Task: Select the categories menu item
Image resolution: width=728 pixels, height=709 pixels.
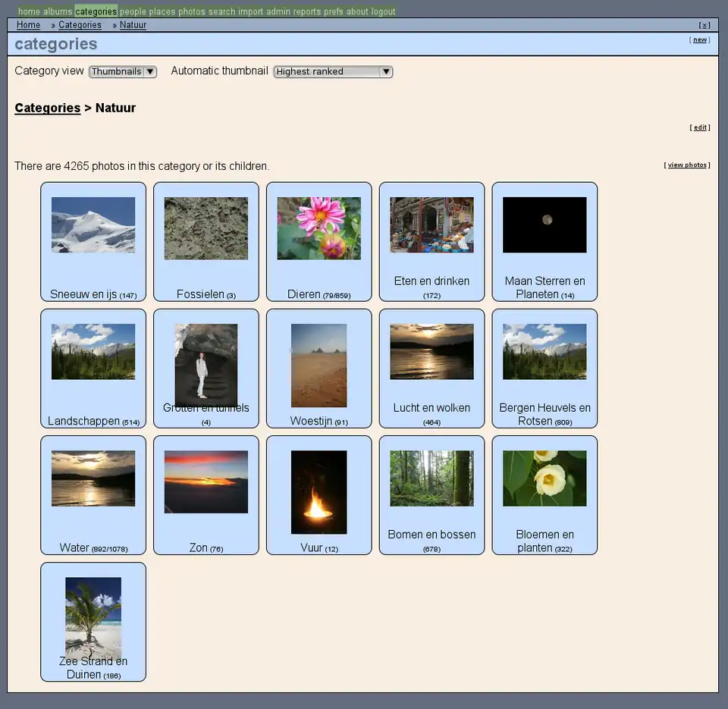Action: click(x=96, y=11)
